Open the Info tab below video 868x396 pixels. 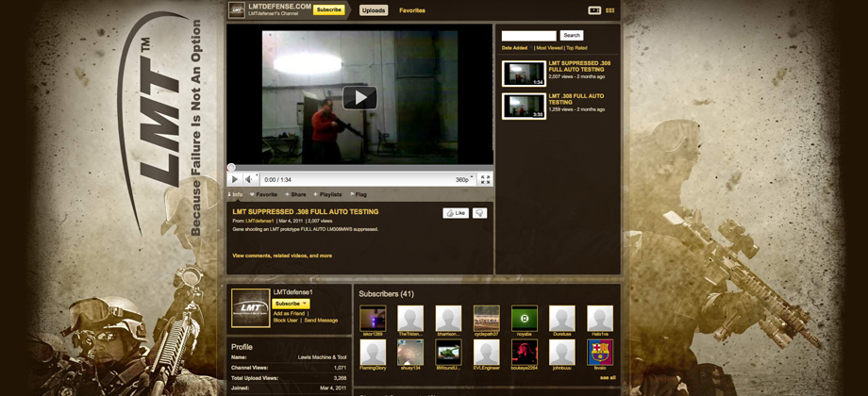235,194
